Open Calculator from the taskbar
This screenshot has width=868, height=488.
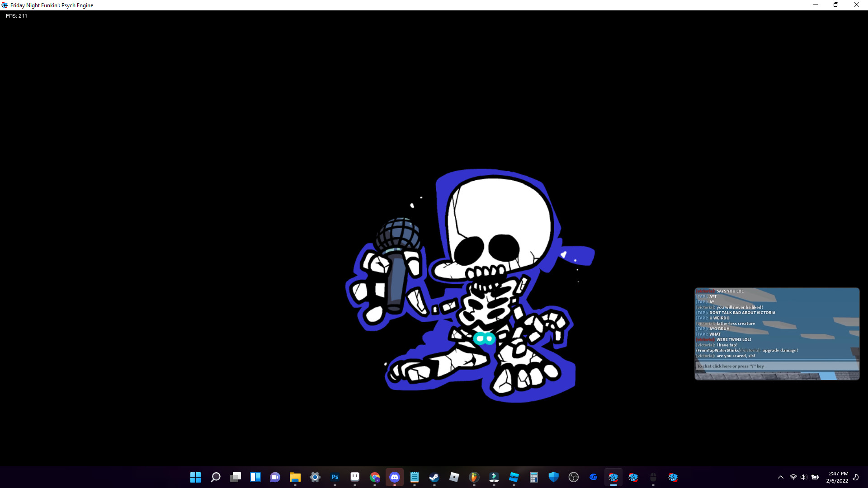(x=534, y=477)
